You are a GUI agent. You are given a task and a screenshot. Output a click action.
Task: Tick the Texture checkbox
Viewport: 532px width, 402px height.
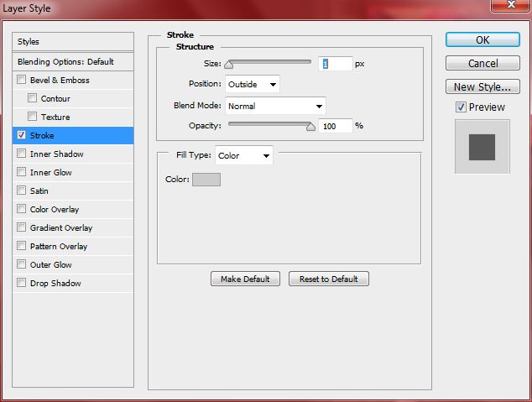coord(32,117)
